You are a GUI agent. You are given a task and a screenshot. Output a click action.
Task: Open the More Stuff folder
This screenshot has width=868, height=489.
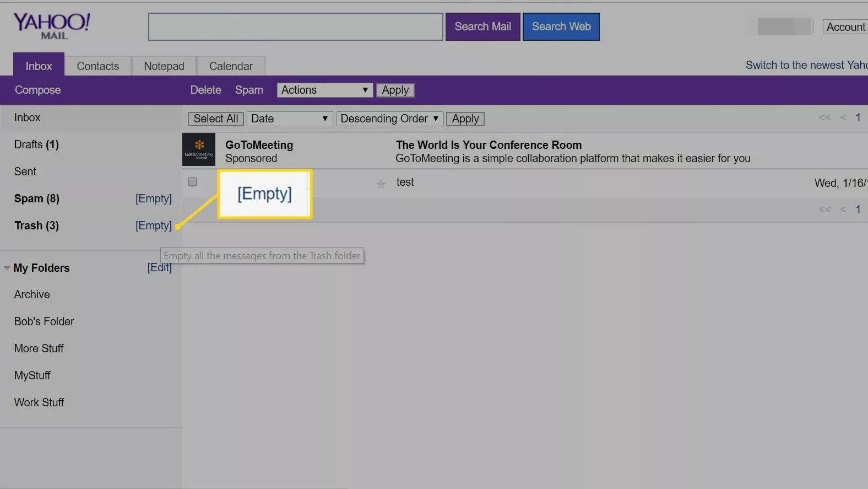click(x=39, y=348)
